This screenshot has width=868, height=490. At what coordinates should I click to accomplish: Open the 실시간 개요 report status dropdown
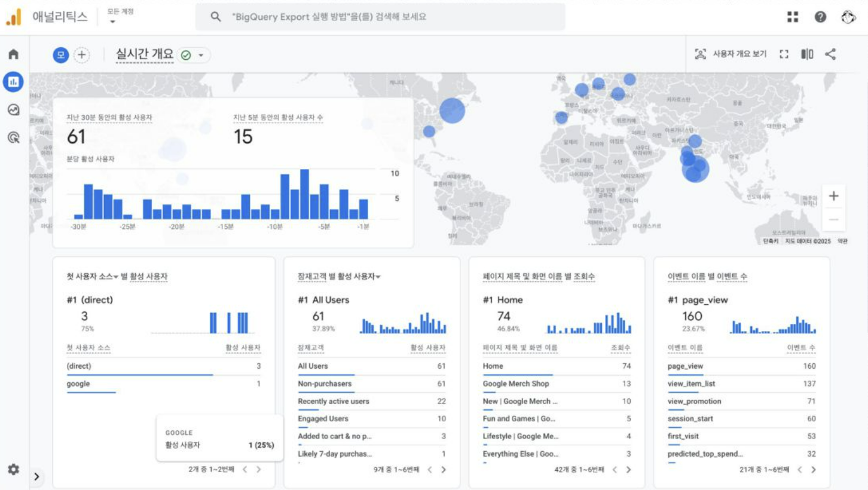[193, 55]
